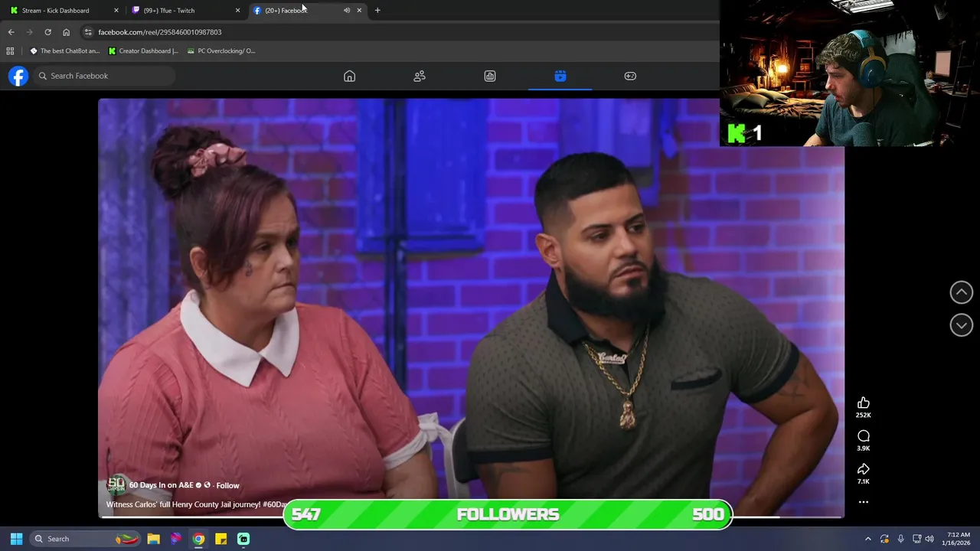Select the Reels icon in Facebook nav
Viewport: 980px width, 551px height.
(x=560, y=76)
